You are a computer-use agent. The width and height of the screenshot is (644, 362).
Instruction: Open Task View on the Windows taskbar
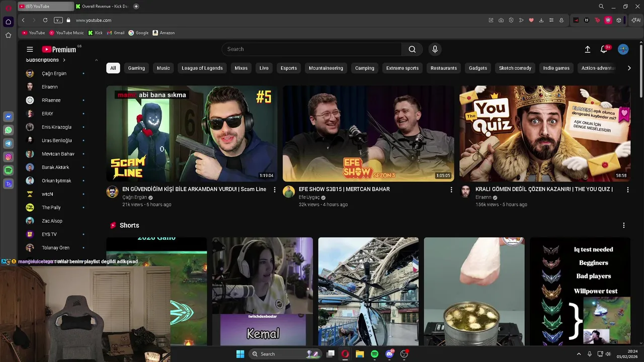331,354
